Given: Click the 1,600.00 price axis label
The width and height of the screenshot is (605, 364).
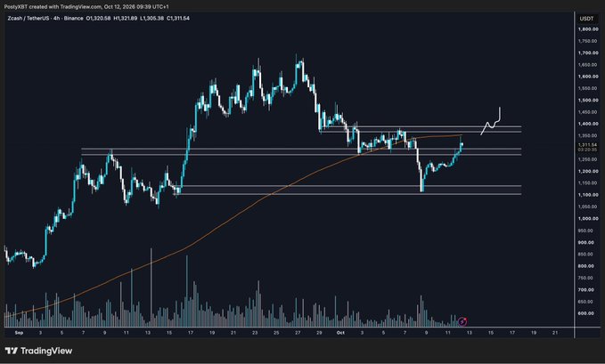Looking at the screenshot, I should (x=588, y=77).
